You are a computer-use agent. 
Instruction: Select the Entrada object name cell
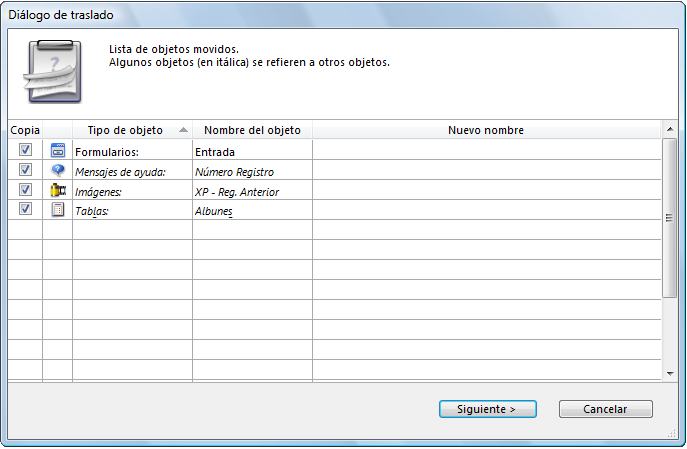pyautogui.click(x=252, y=152)
